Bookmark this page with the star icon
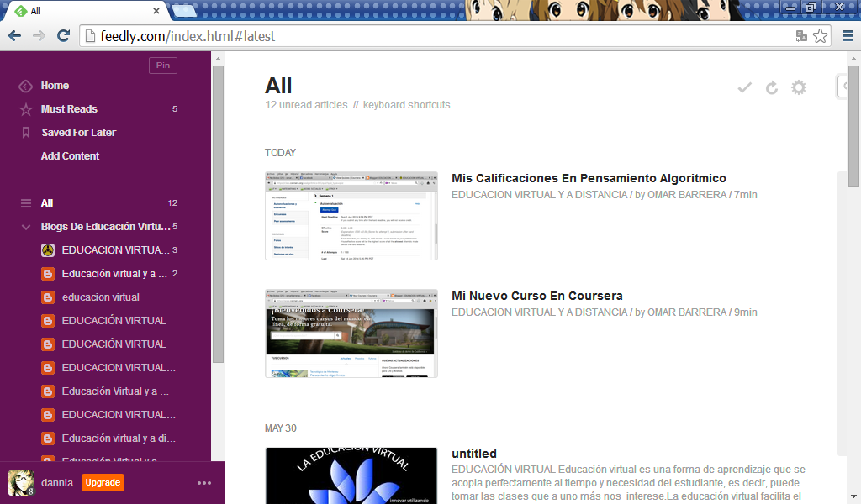 (821, 36)
